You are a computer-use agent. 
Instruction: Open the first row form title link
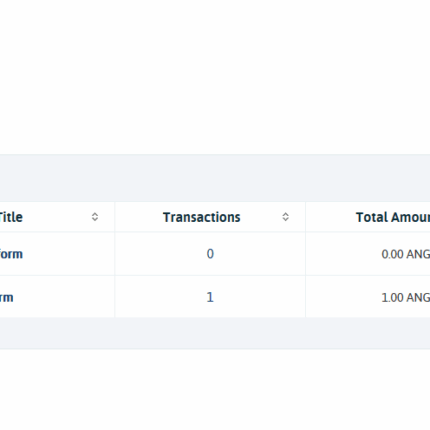pos(11,254)
